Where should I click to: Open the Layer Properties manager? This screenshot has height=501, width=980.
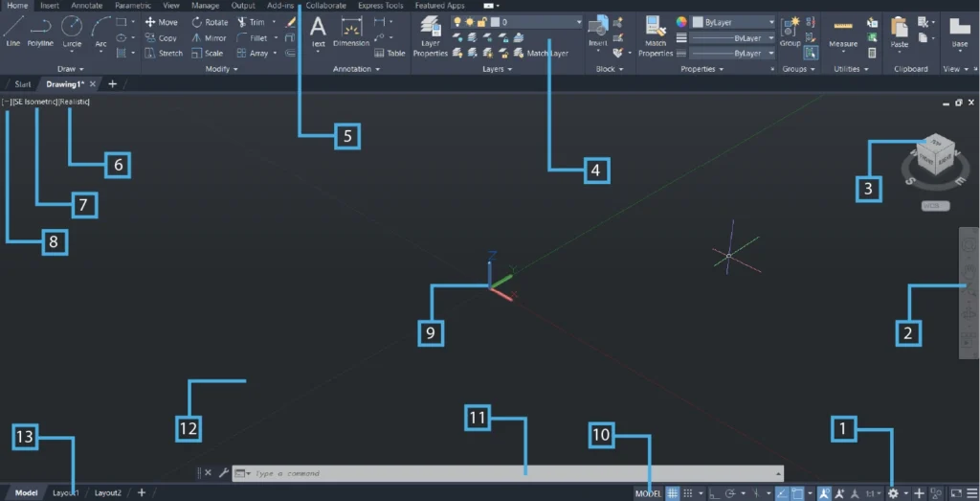(431, 36)
